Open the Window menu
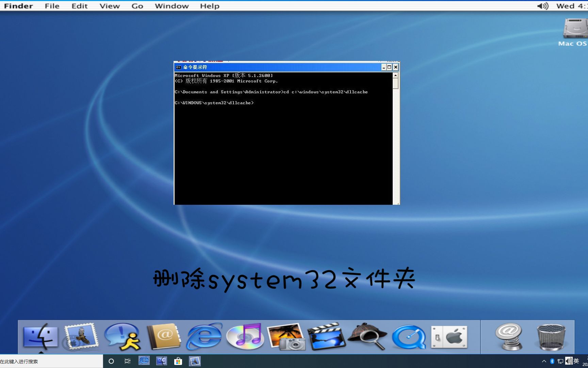The height and width of the screenshot is (368, 588). click(172, 5)
